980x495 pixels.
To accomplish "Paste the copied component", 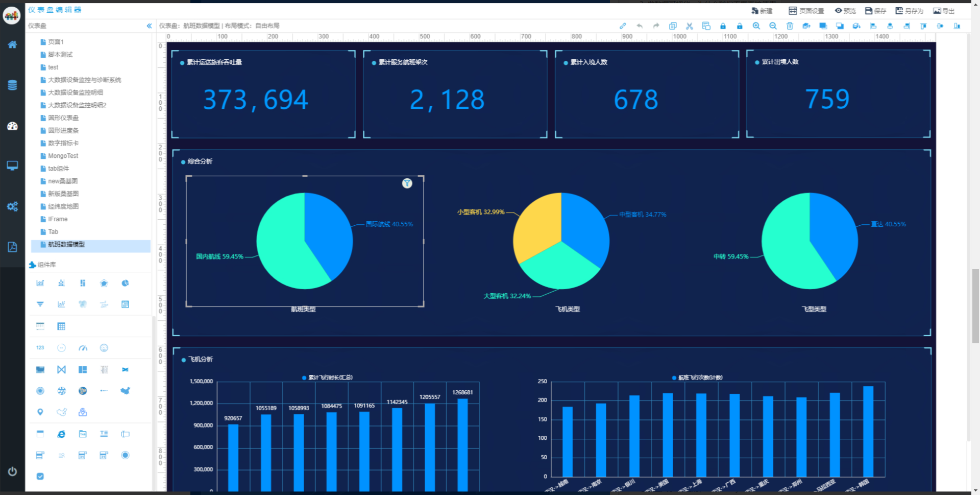I will point(706,26).
